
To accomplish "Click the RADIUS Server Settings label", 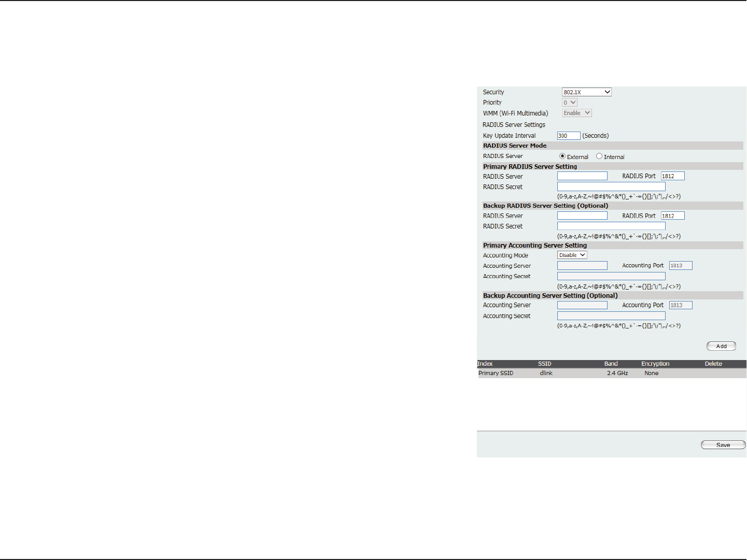I will [514, 125].
